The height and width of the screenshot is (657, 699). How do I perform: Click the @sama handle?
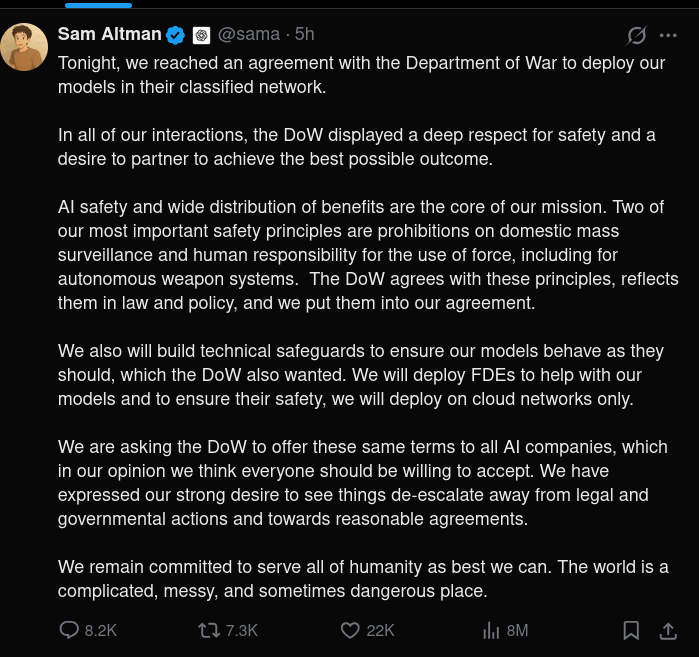[x=249, y=34]
